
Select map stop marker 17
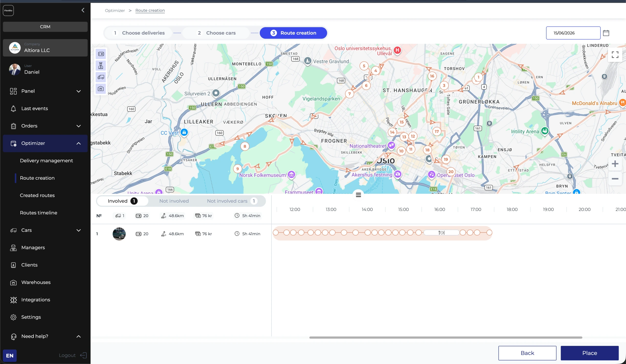click(x=437, y=131)
